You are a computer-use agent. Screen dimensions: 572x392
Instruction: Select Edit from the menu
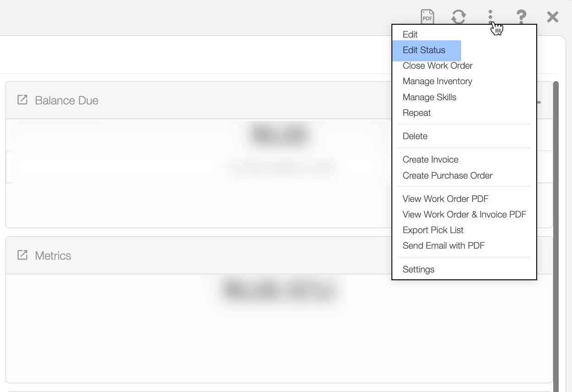tap(410, 34)
